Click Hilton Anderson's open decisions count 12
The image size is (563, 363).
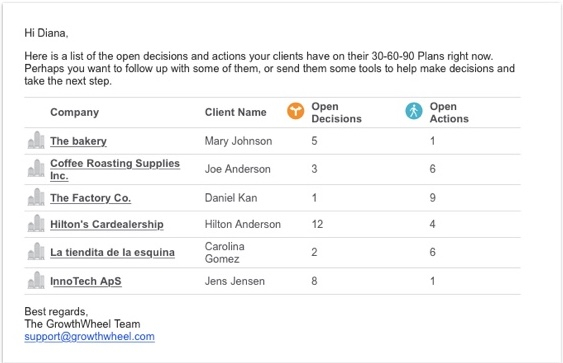point(317,224)
